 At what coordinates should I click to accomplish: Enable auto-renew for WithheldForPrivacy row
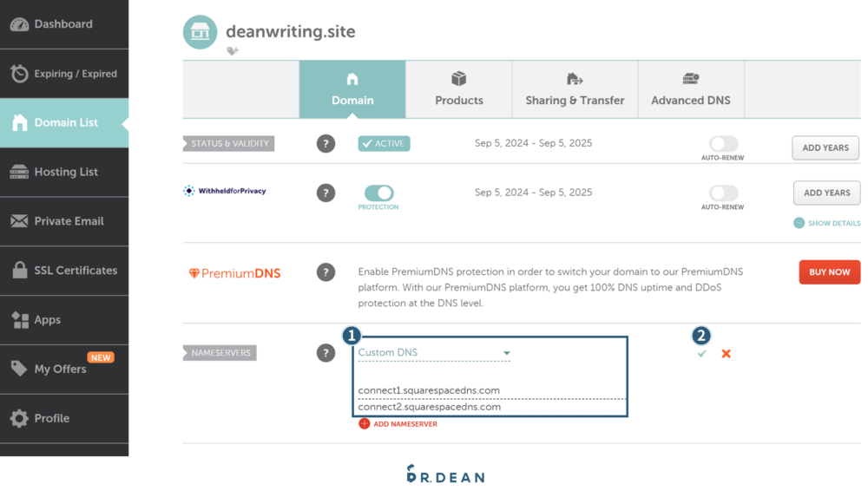723,193
